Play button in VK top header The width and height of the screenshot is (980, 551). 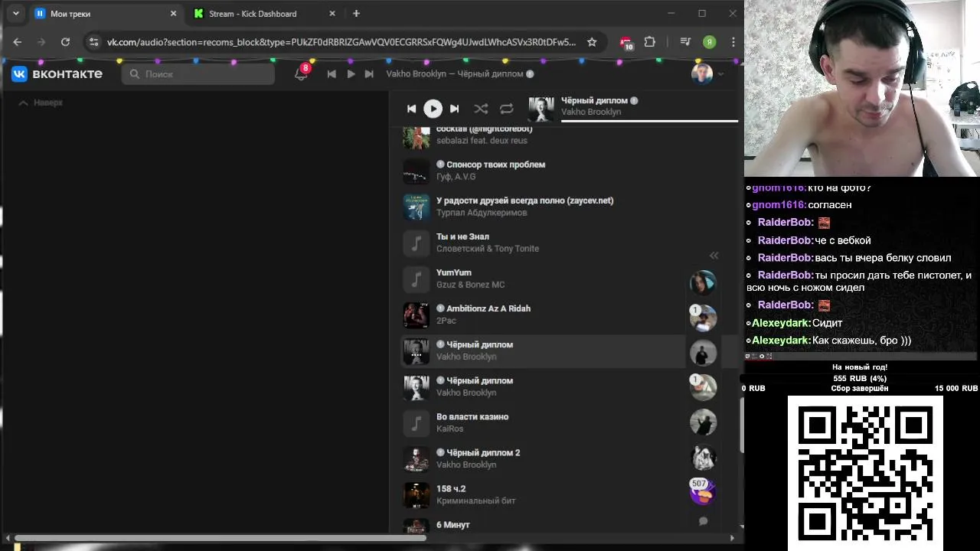click(x=351, y=74)
